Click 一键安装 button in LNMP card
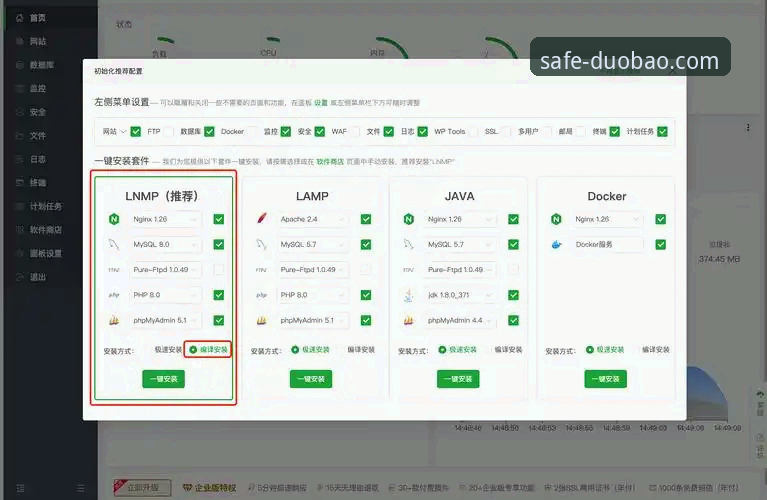 point(163,379)
